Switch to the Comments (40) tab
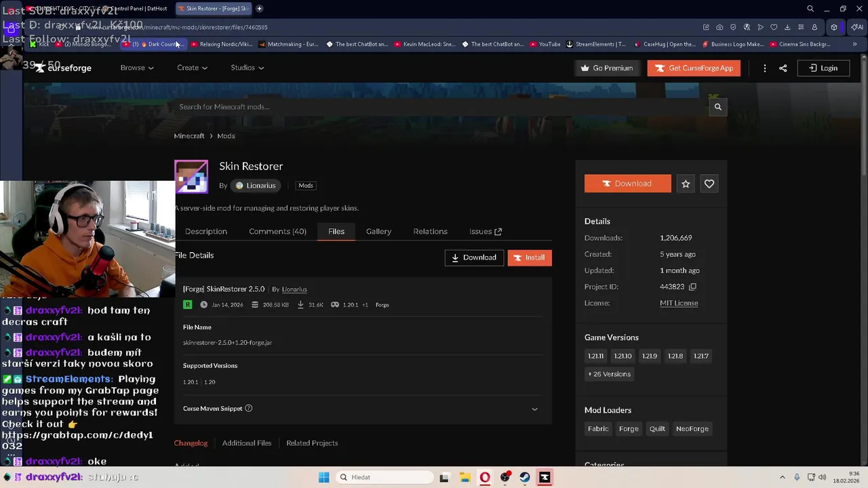The height and width of the screenshot is (488, 868). pyautogui.click(x=277, y=231)
